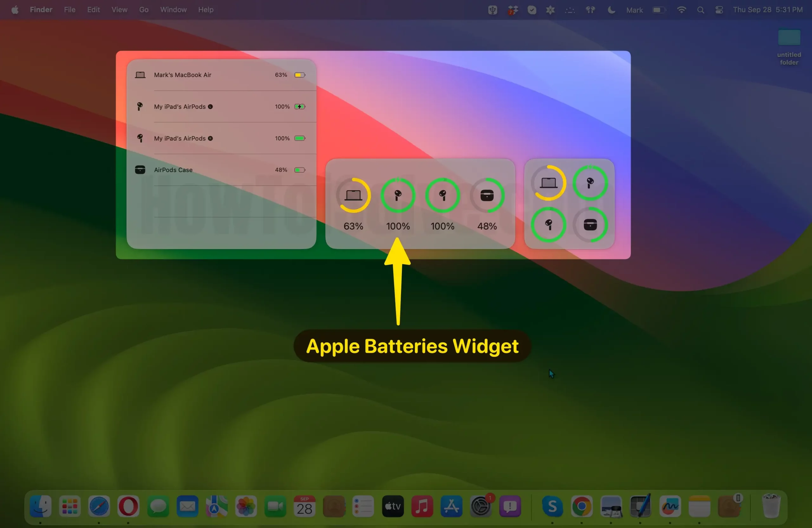This screenshot has height=528, width=812.
Task: Open the File menu
Action: [69, 10]
